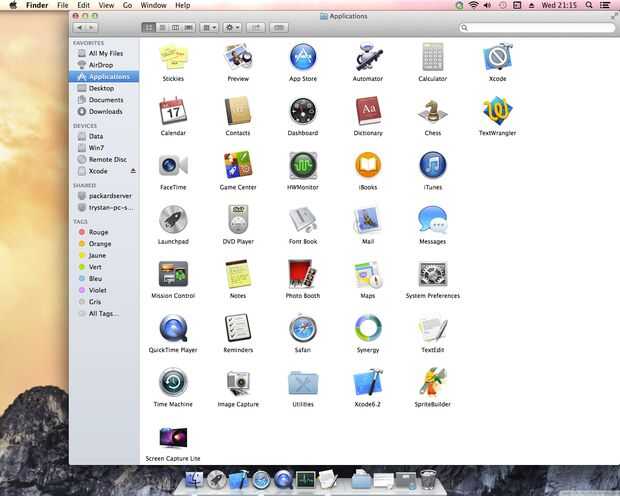Select AirDrop in the sidebar
Screen dimensions: 620x496
[104, 65]
